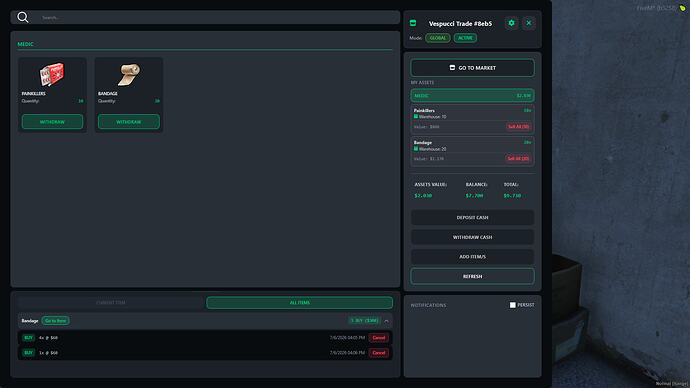This screenshot has width=690, height=388.
Task: Enable the Persist notifications checkbox
Action: (x=513, y=305)
